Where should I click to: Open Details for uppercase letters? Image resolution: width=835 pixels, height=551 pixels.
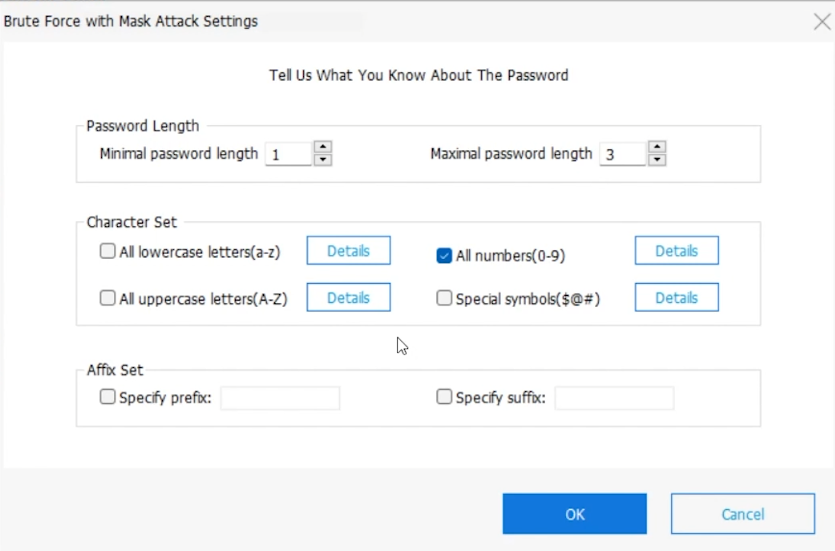pyautogui.click(x=348, y=297)
